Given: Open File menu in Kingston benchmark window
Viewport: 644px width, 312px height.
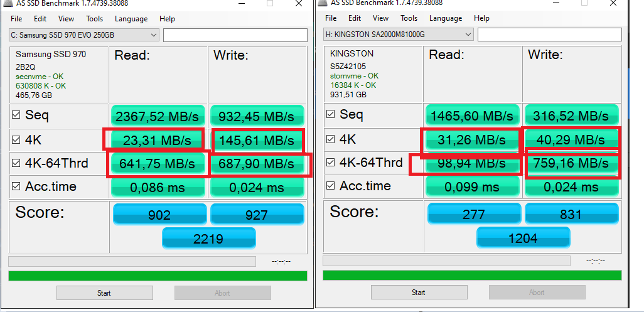Looking at the screenshot, I should [x=331, y=18].
